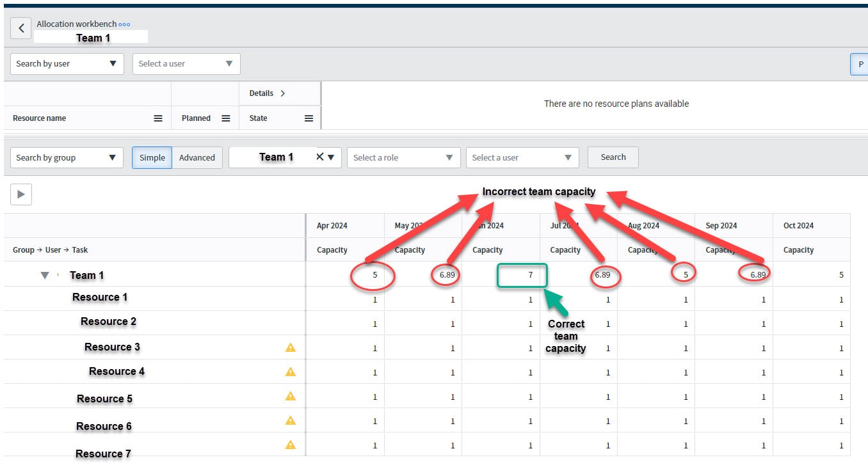Remove the Team 1 filter chip

click(x=319, y=156)
